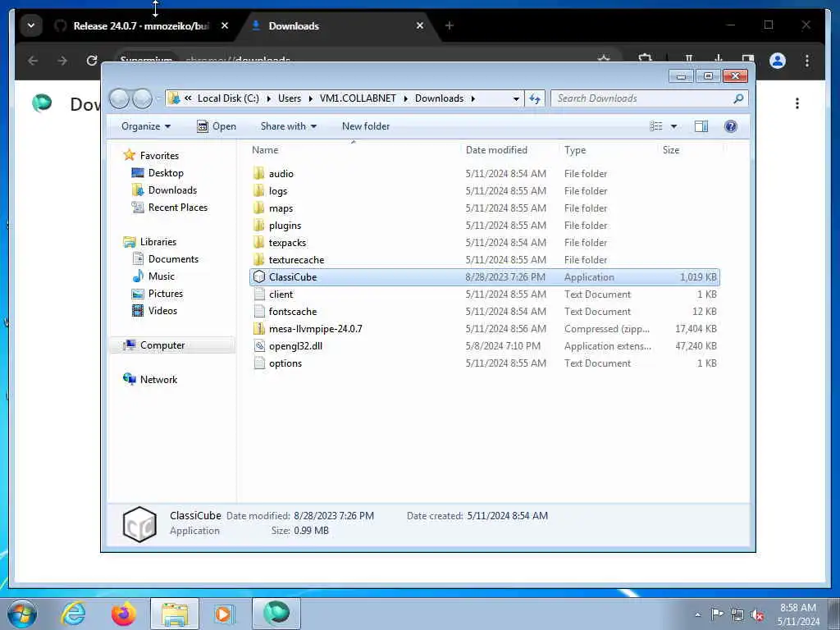
Task: Click the refresh button beside address bar
Action: point(535,98)
